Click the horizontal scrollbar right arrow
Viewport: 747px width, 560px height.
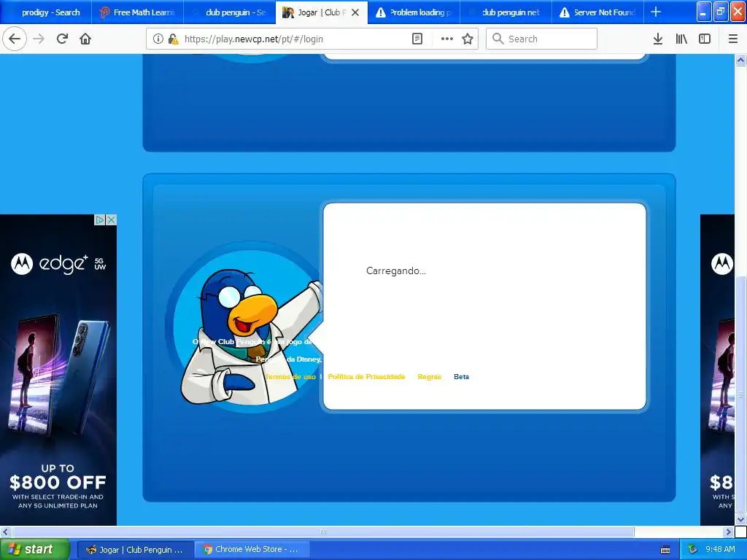[x=728, y=532]
